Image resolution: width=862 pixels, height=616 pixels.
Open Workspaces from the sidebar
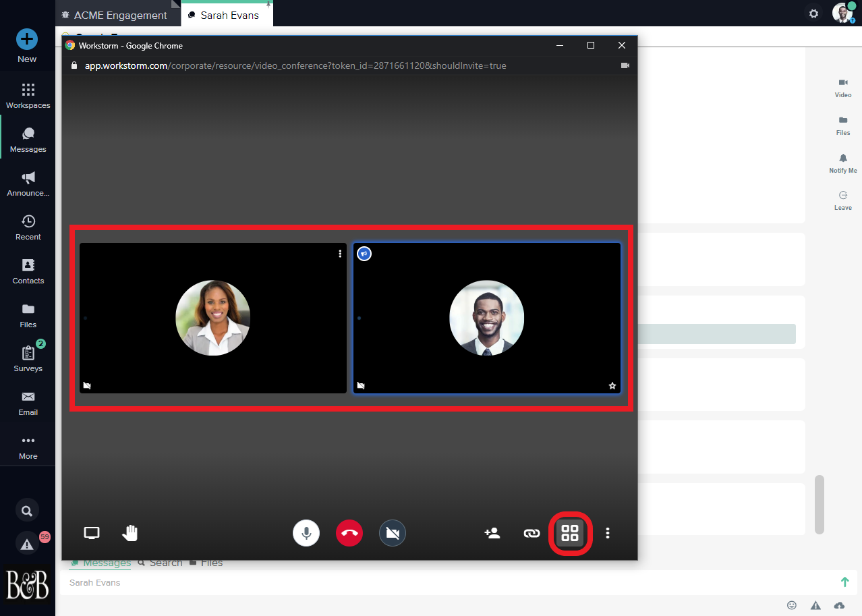[x=28, y=96]
